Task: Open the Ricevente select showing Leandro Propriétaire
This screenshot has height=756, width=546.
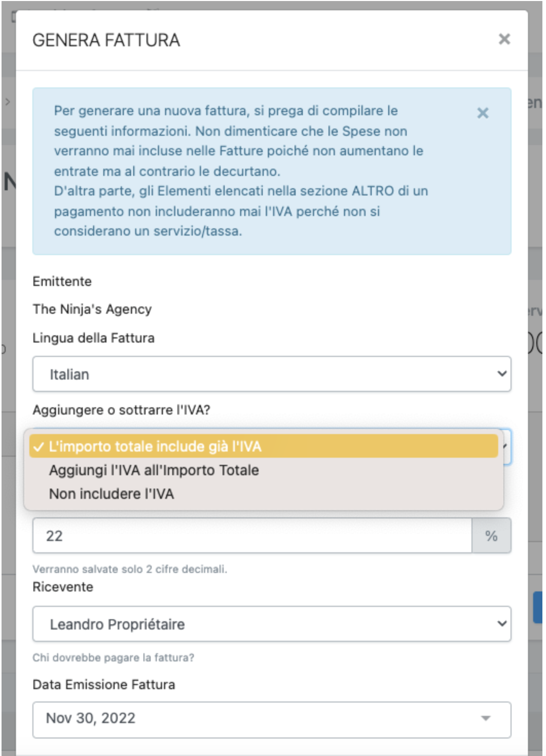Action: click(x=271, y=624)
